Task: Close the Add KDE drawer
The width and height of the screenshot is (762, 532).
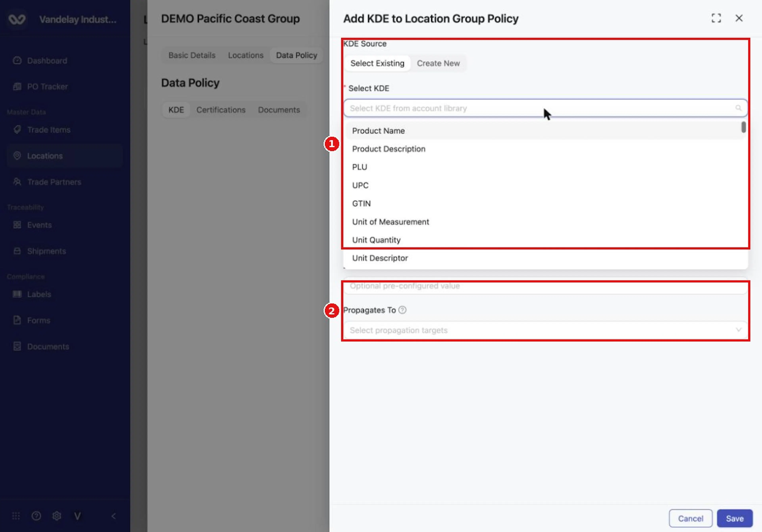Action: click(x=739, y=18)
